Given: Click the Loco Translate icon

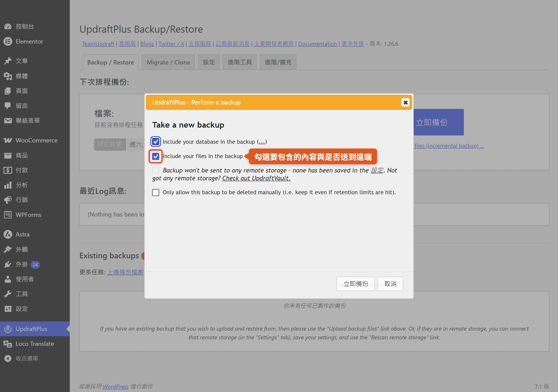Looking at the screenshot, I should coord(8,344).
